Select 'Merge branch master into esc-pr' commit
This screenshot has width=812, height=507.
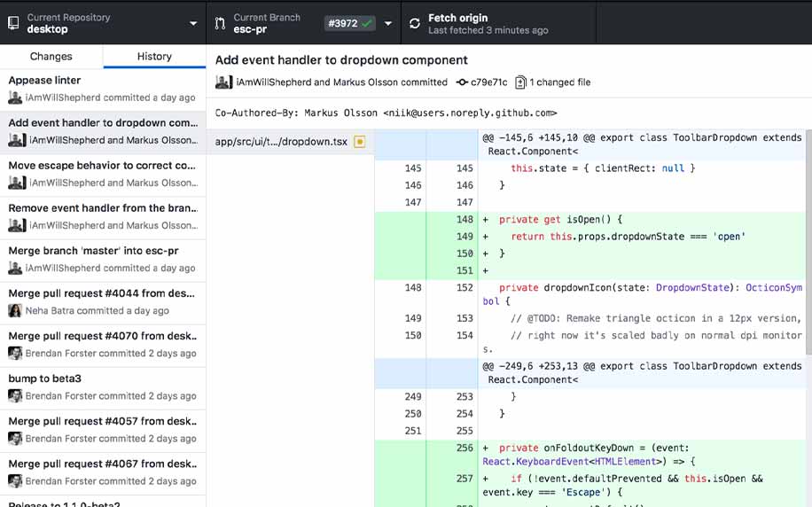(103, 259)
